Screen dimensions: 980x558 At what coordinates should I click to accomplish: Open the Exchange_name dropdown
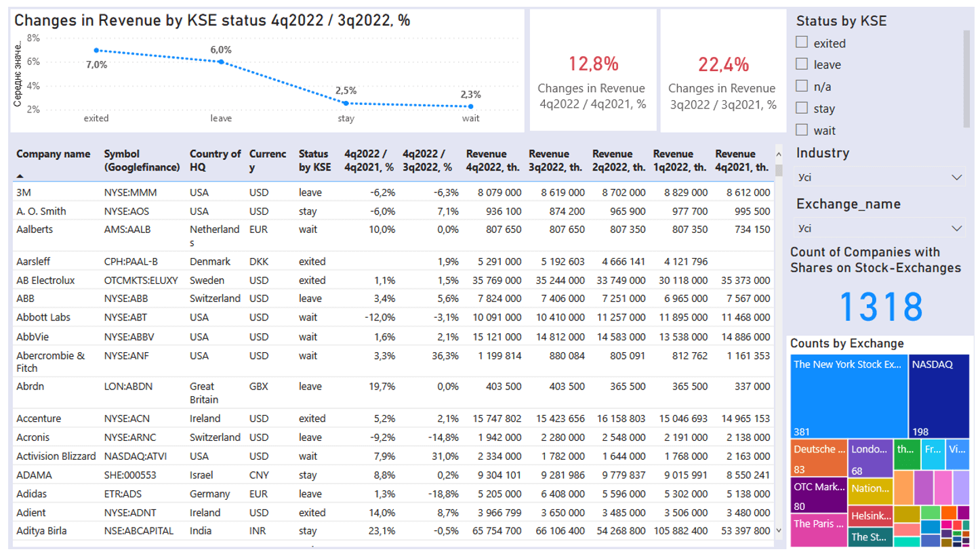click(x=880, y=228)
